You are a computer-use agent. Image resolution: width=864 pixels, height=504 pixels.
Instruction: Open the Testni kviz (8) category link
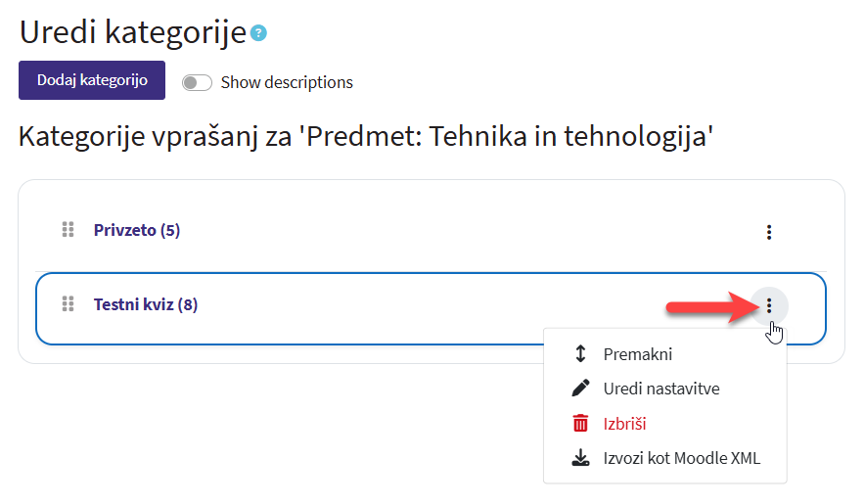pos(145,304)
